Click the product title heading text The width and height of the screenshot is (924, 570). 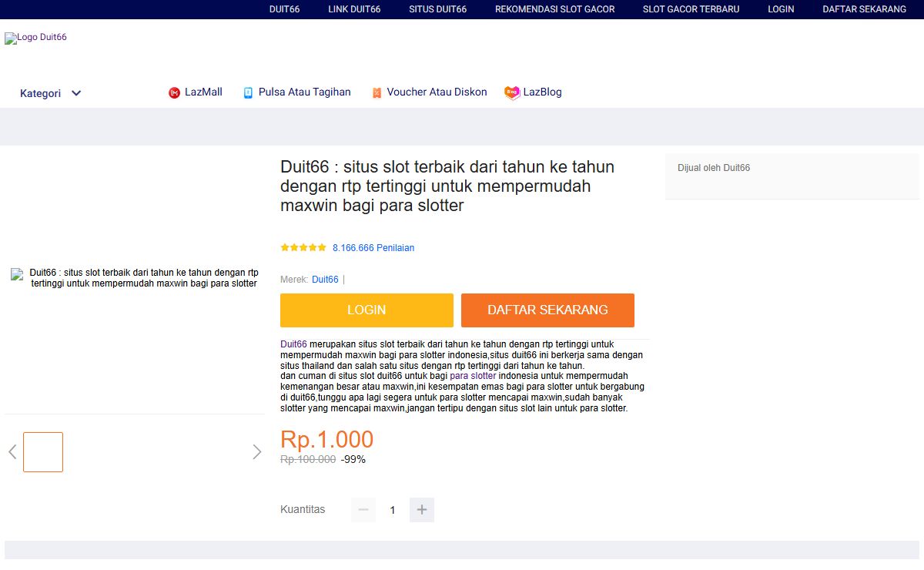447,186
